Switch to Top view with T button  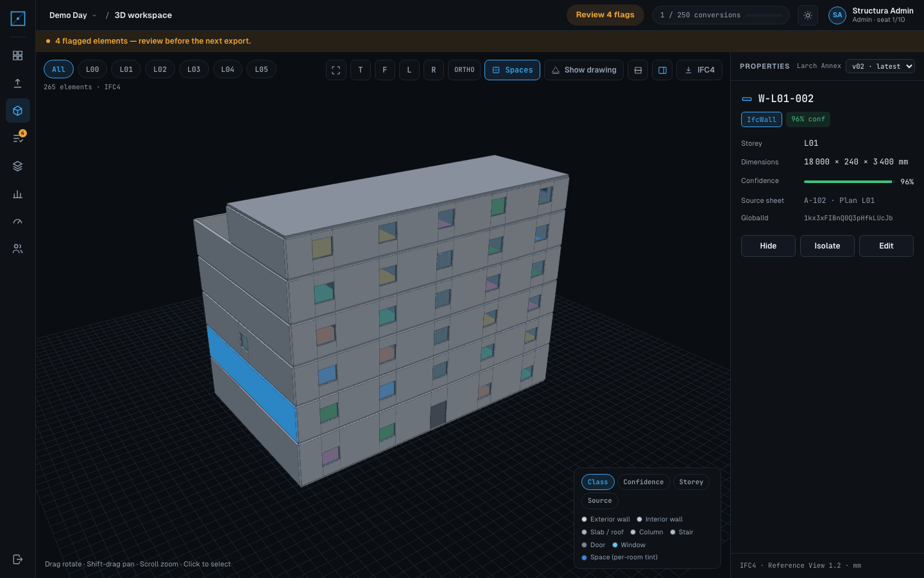pyautogui.click(x=361, y=70)
